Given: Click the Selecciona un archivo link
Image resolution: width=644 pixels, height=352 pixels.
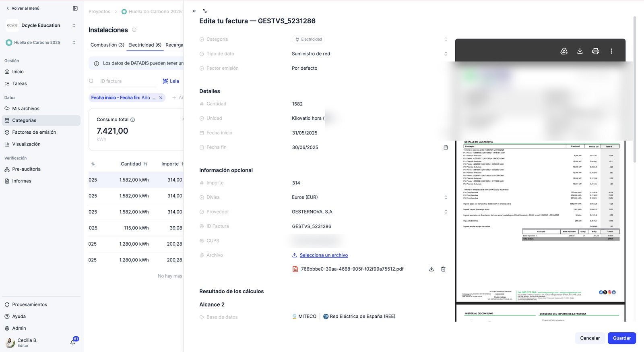Looking at the screenshot, I should coord(324,255).
